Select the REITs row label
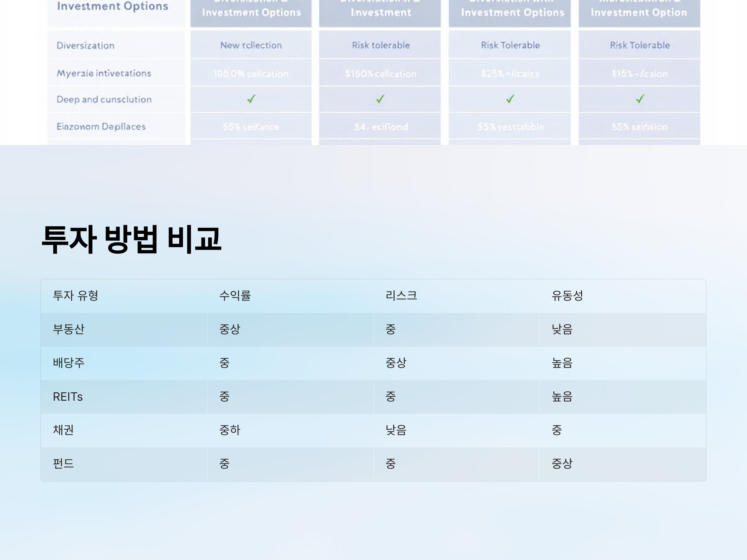 tap(68, 397)
